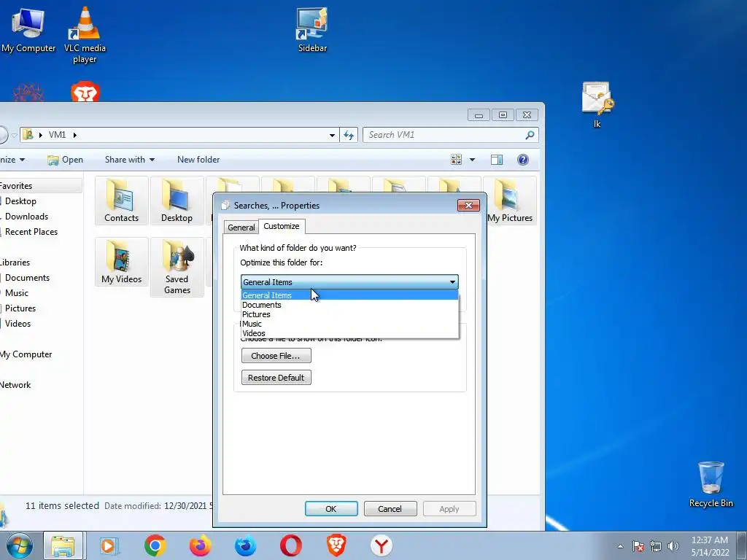Switch to the General tab

coord(241,227)
